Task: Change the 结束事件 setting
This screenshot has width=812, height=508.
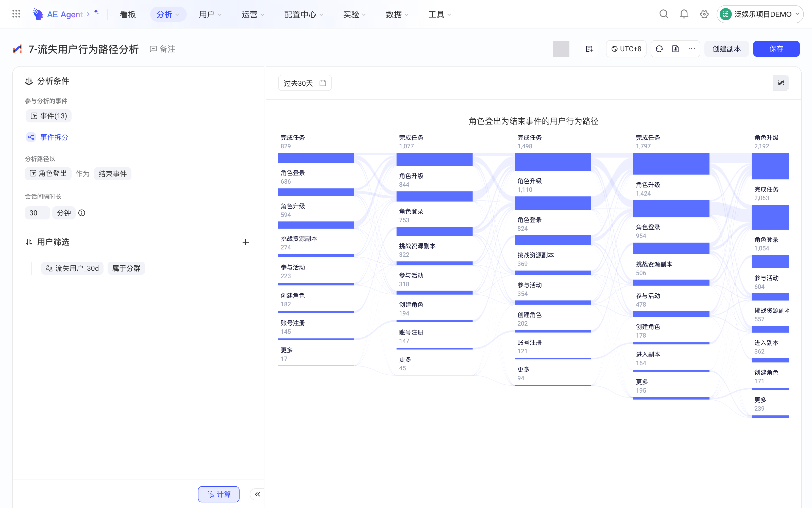Action: click(112, 174)
